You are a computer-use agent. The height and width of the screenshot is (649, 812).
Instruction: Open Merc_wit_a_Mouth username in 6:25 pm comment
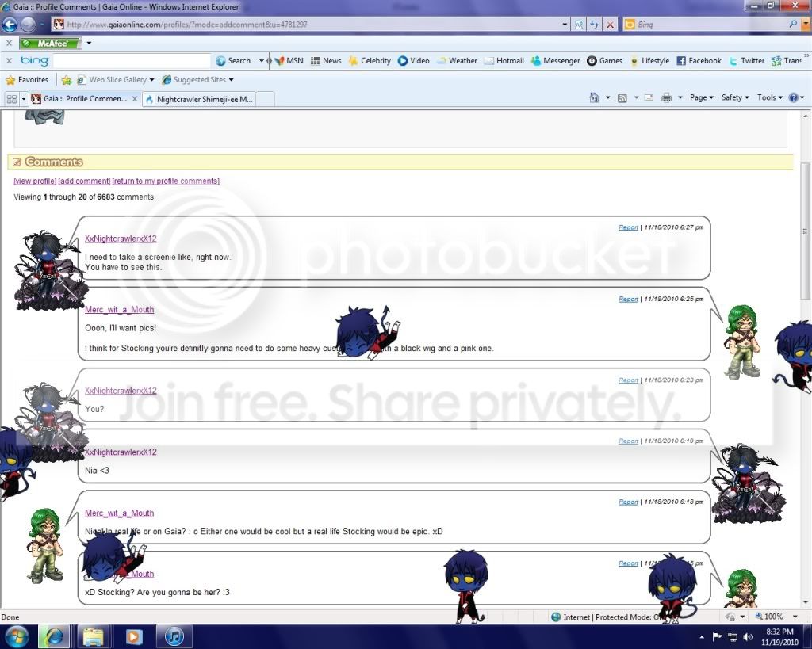119,310
